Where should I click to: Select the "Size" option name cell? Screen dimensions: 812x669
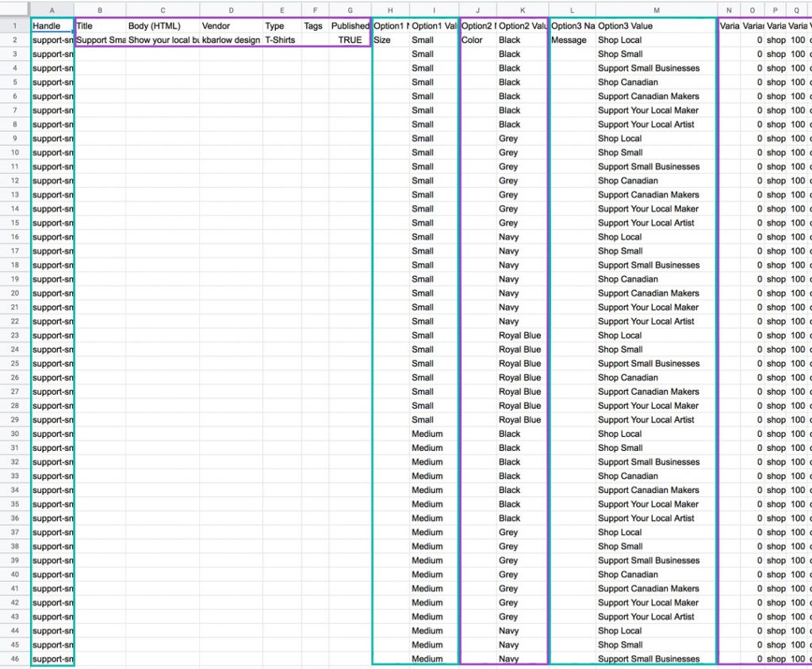[x=390, y=40]
